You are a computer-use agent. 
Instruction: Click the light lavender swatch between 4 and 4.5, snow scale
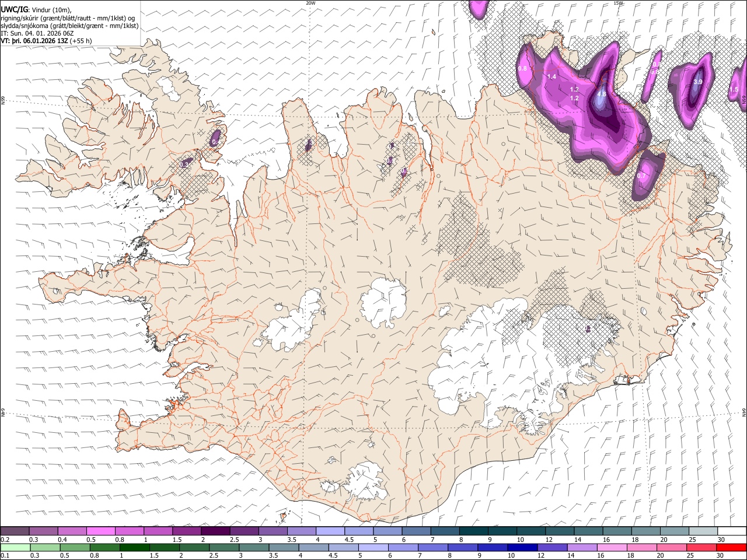click(330, 531)
